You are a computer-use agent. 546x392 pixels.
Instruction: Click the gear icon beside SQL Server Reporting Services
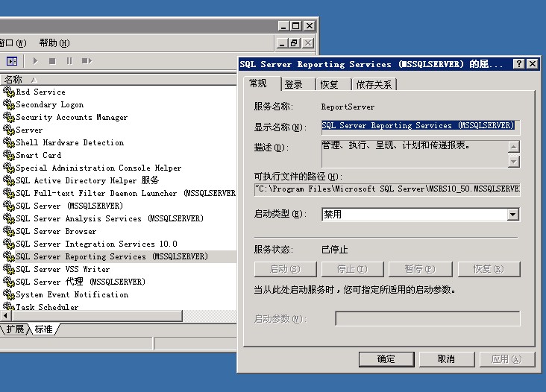pos(9,256)
